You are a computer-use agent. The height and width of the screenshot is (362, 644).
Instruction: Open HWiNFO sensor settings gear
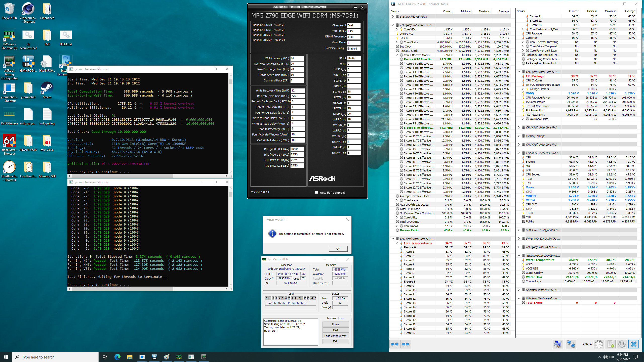click(x=622, y=344)
